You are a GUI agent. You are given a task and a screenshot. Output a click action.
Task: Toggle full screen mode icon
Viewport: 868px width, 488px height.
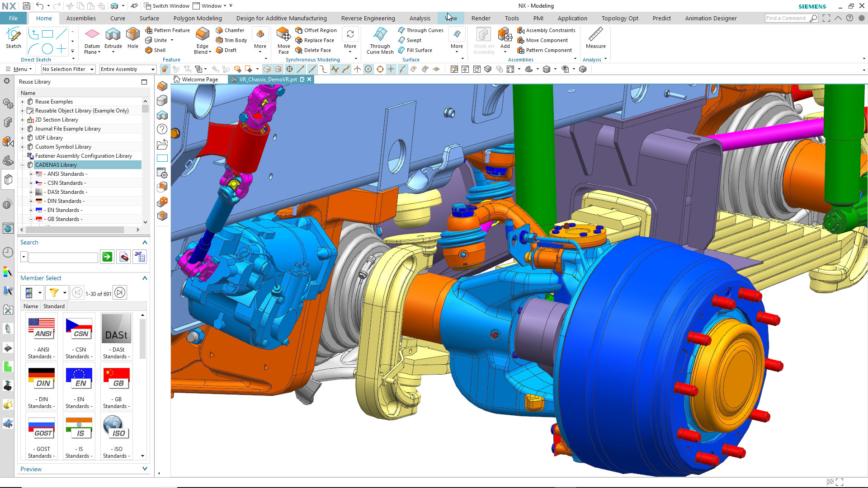(x=826, y=18)
